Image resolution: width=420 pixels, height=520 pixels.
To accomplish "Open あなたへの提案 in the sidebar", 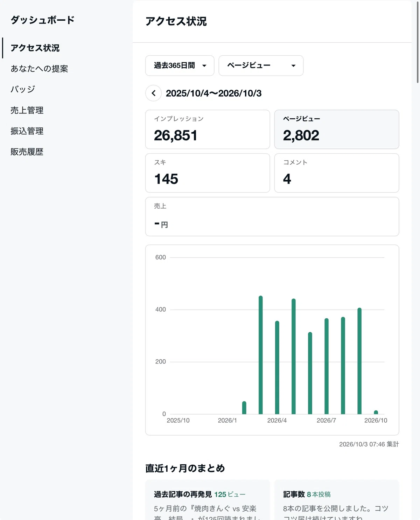I will [x=39, y=69].
